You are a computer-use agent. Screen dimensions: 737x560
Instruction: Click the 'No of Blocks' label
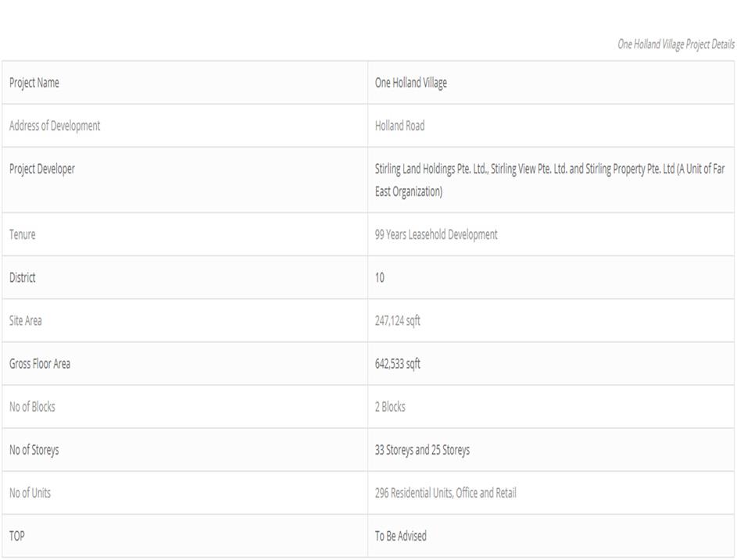(x=32, y=406)
